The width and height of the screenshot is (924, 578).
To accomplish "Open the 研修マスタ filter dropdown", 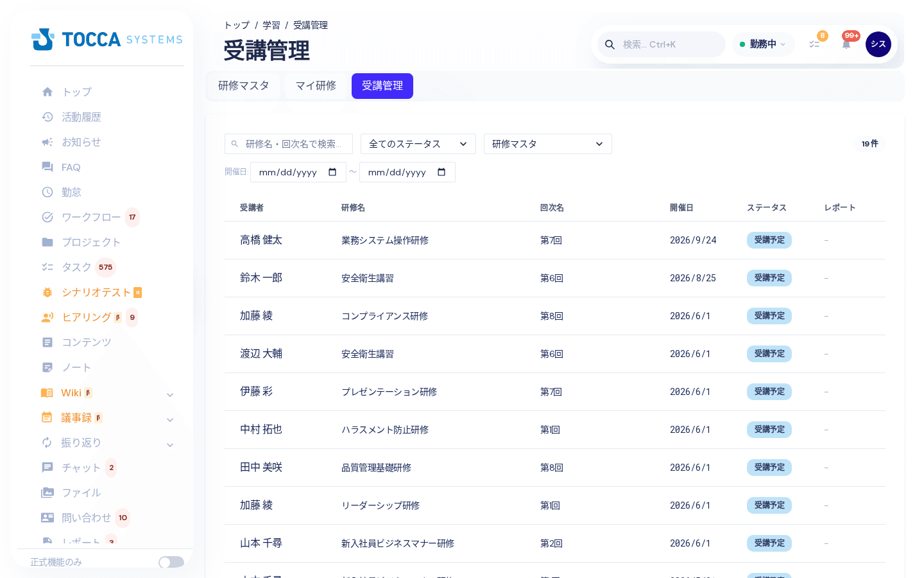I will [x=548, y=144].
